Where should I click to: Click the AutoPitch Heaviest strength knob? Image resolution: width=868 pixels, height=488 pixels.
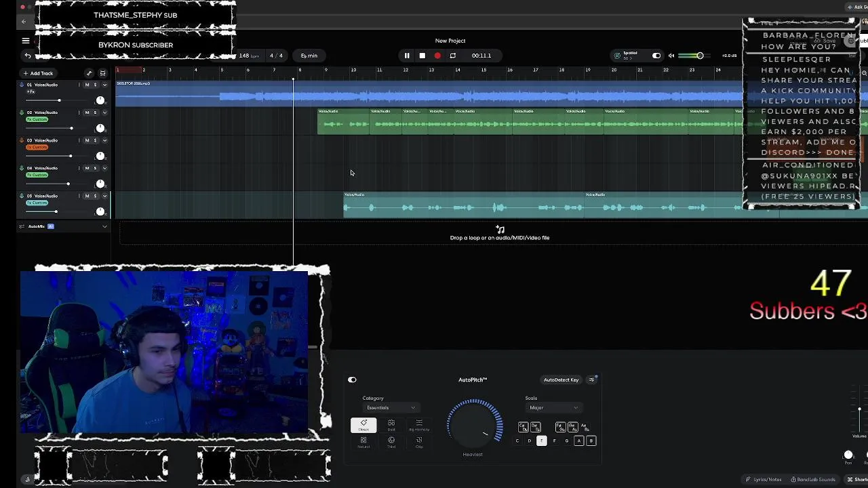coord(475,424)
